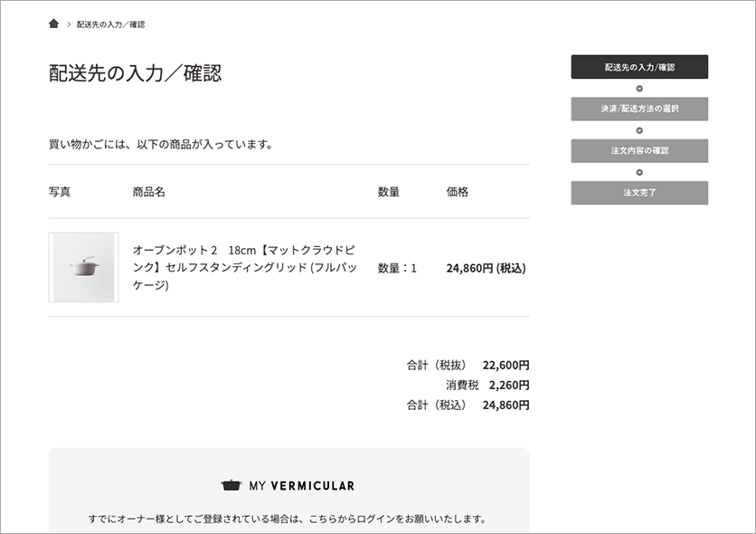Click the 24,860円 (税込) item price
This screenshot has width=756, height=534.
(x=486, y=268)
